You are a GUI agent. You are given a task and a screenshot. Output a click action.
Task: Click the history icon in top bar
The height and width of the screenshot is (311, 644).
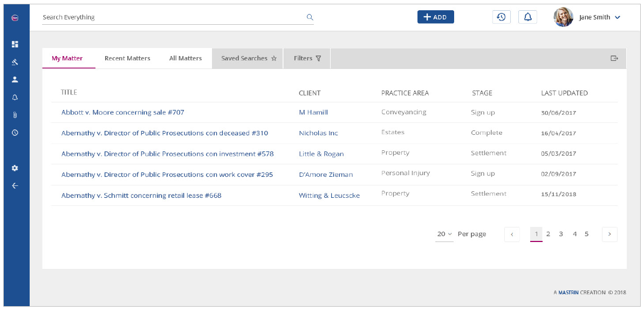(501, 17)
